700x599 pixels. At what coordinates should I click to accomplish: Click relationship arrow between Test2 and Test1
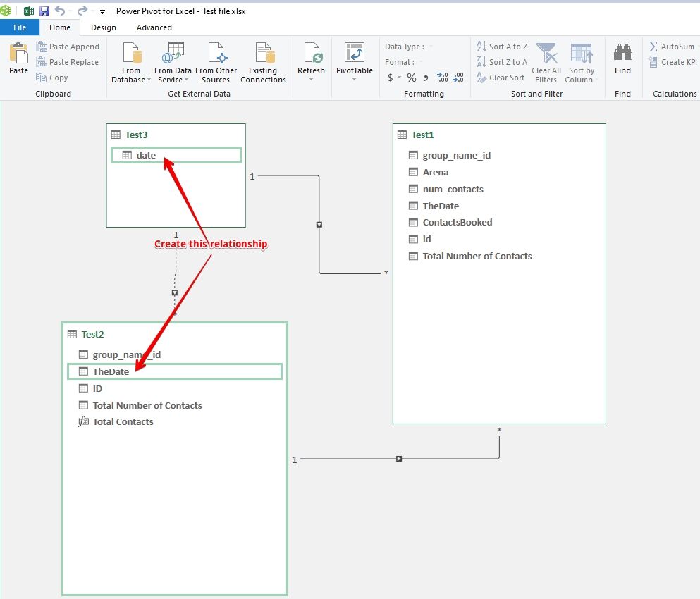(x=399, y=459)
